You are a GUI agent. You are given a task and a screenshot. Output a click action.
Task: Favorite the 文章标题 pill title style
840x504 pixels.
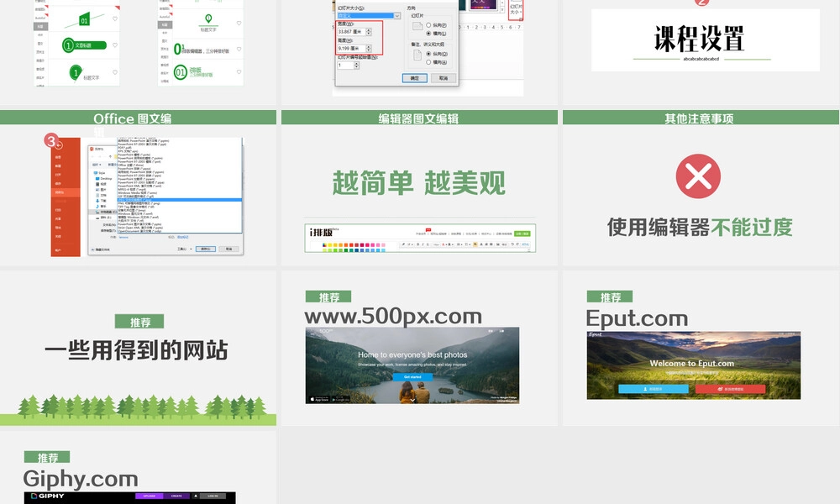[114, 45]
